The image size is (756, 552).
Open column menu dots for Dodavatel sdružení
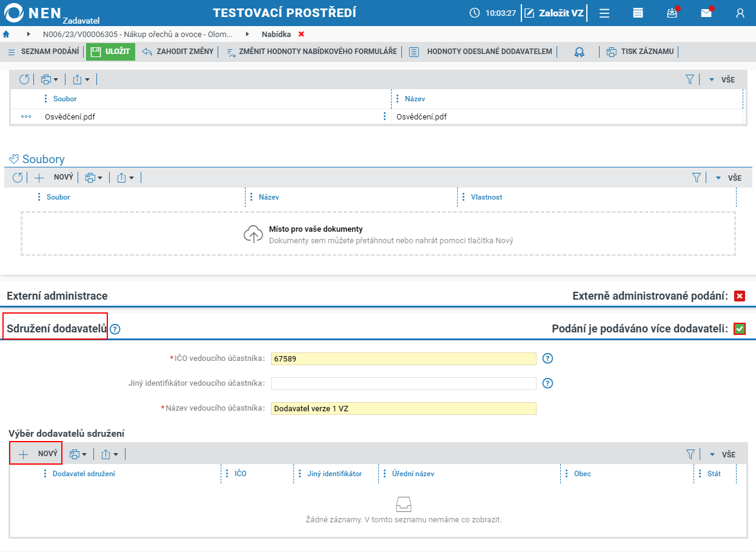coord(45,474)
